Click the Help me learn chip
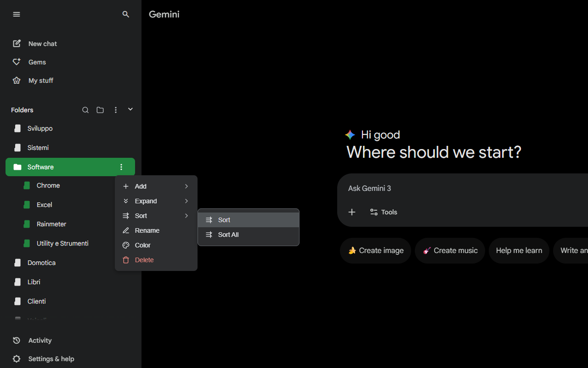The height and width of the screenshot is (368, 588). pyautogui.click(x=519, y=251)
